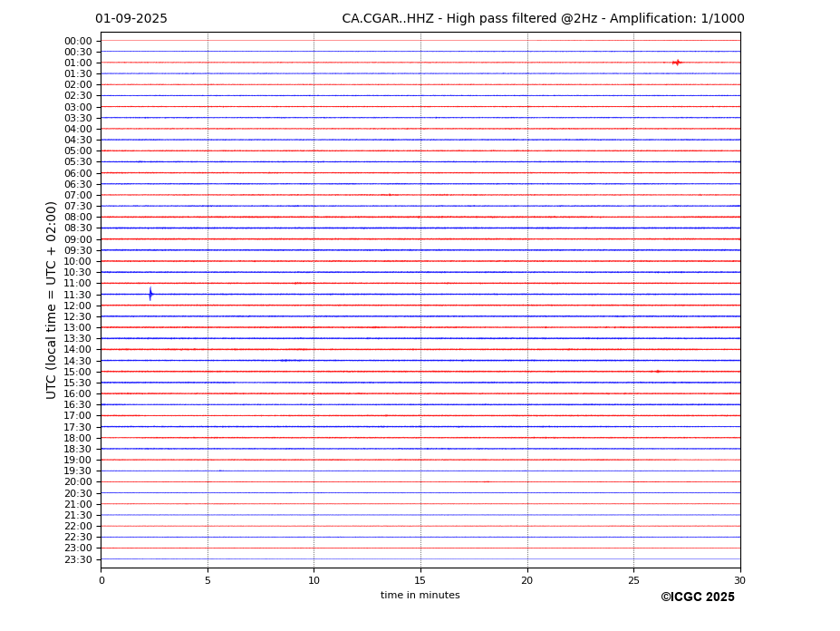Click the faint blue event on 14:30 trace

pos(285,361)
